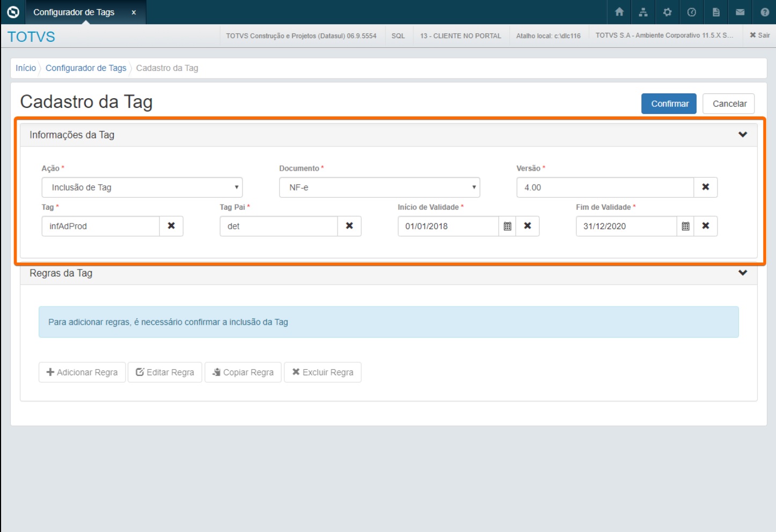Click 13 - CLIENTE NO PORTAL label
The image size is (776, 532).
coord(460,36)
